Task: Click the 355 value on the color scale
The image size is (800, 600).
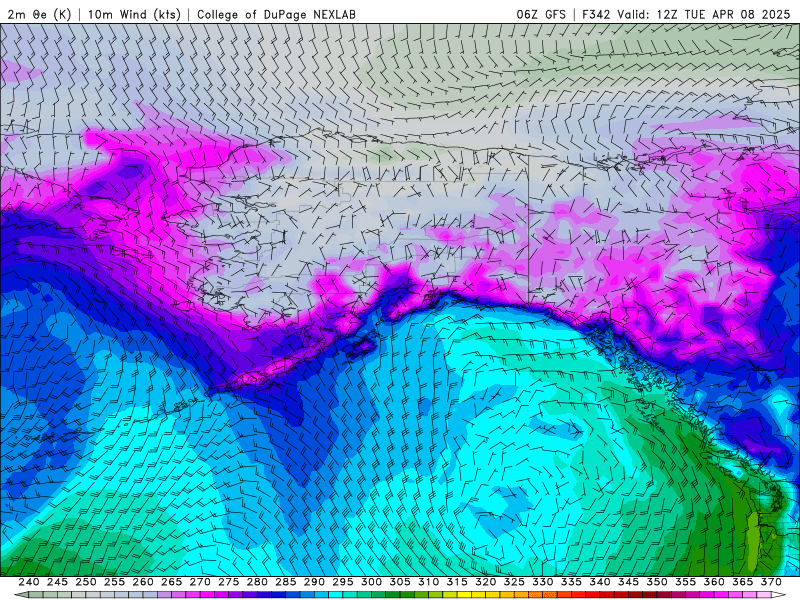Action: (686, 582)
